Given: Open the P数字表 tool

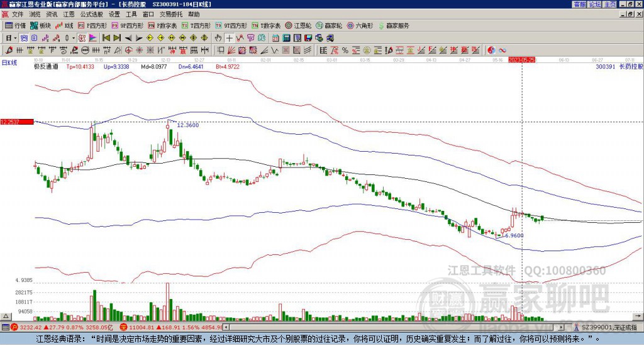Looking at the screenshot, I should [x=162, y=25].
